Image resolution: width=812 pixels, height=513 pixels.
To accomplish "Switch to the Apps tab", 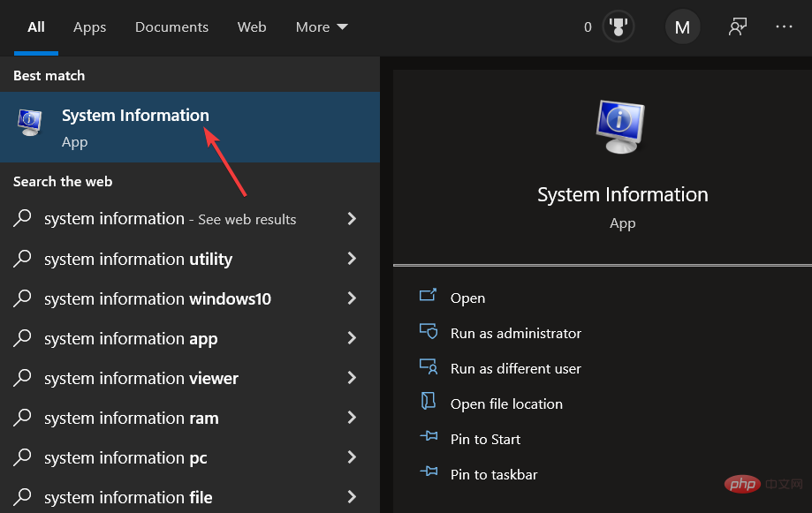I will [x=88, y=26].
